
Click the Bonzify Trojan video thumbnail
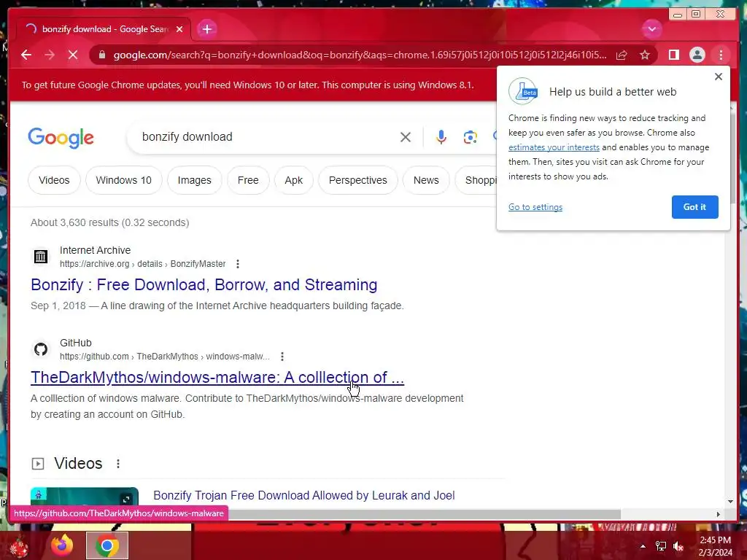tap(85, 496)
